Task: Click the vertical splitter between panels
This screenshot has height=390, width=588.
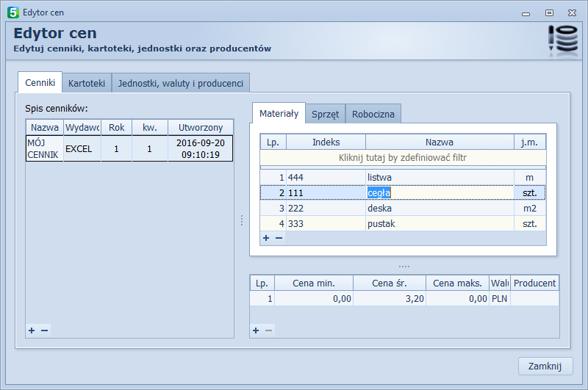Action: pos(242,220)
